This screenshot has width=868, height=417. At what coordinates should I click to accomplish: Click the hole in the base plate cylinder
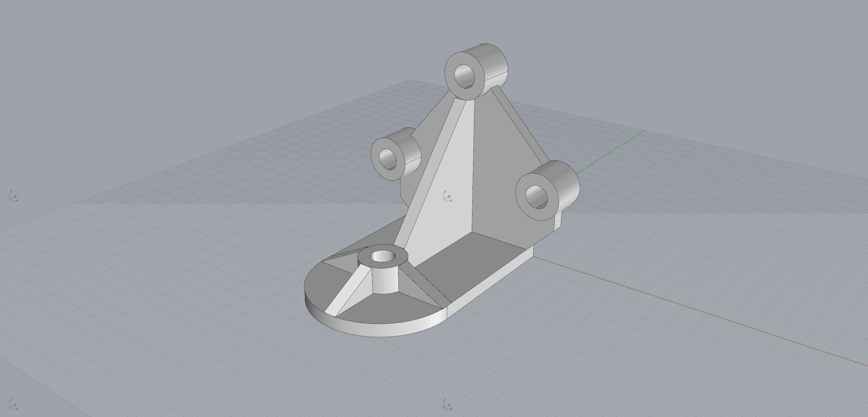[x=383, y=257]
